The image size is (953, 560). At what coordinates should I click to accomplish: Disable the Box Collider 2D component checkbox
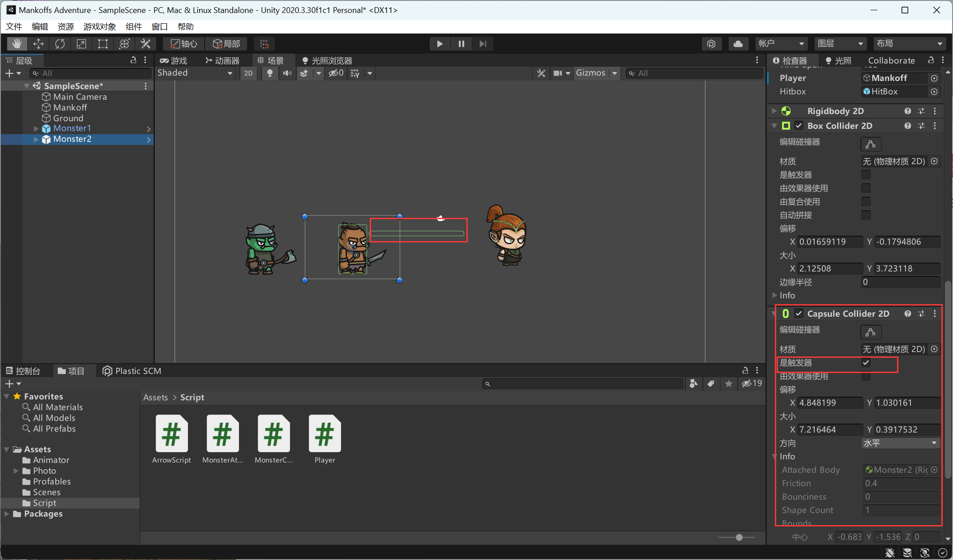[799, 126]
